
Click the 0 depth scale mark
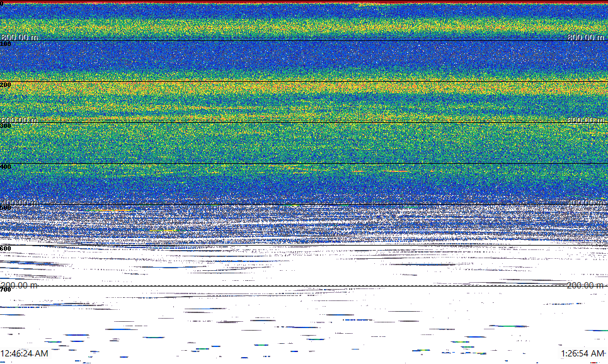point(2,3)
